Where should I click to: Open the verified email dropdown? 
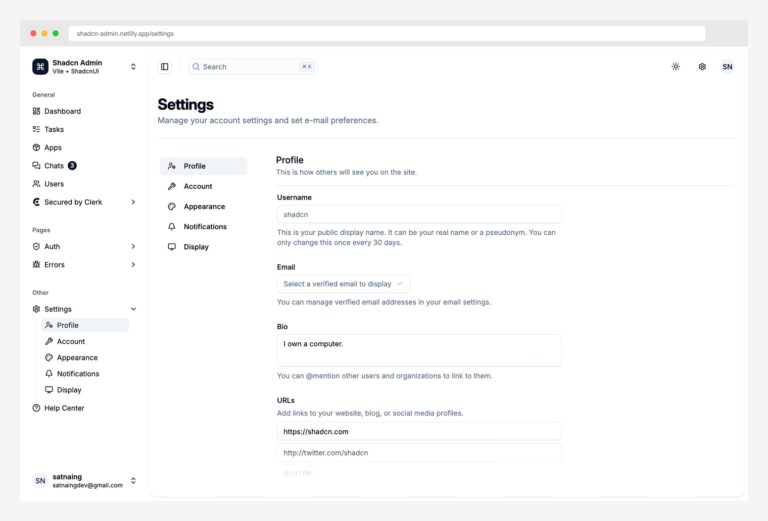click(343, 284)
